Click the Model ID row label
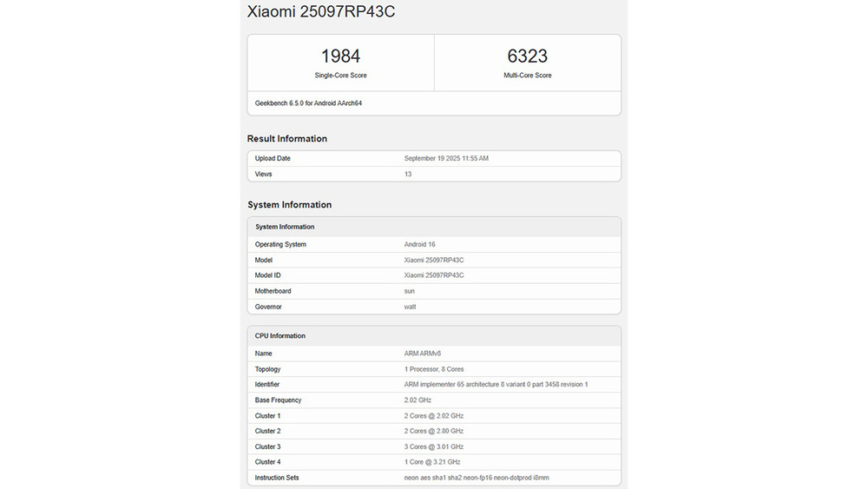Screen dimensions: 868x489 pos(267,275)
